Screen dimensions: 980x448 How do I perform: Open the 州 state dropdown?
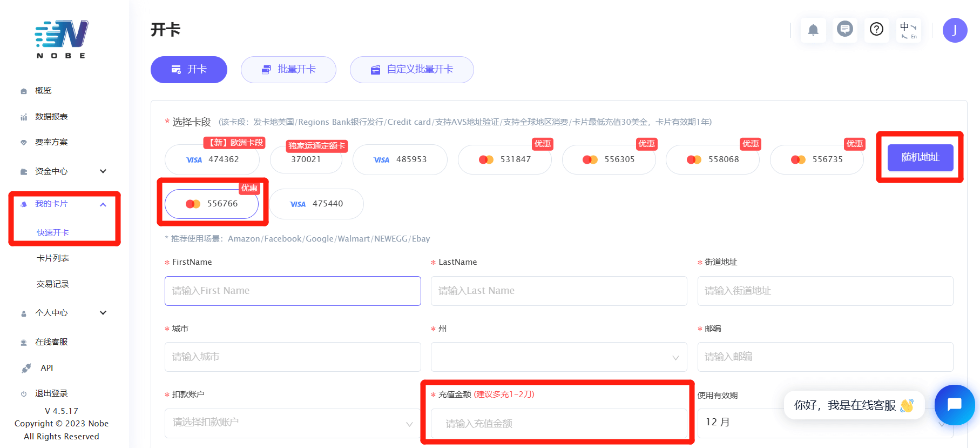click(559, 357)
